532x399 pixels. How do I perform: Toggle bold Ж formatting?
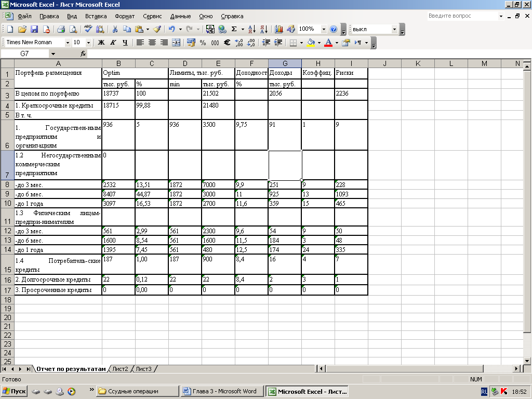101,43
